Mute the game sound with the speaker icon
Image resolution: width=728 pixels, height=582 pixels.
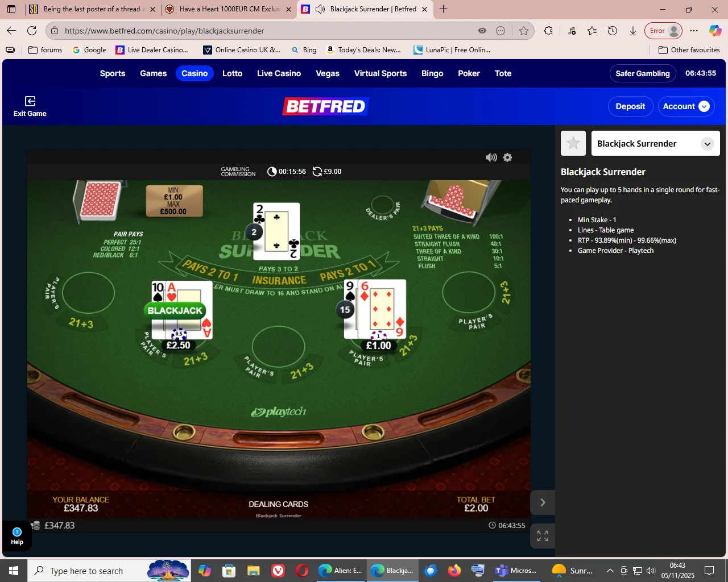[x=491, y=157]
